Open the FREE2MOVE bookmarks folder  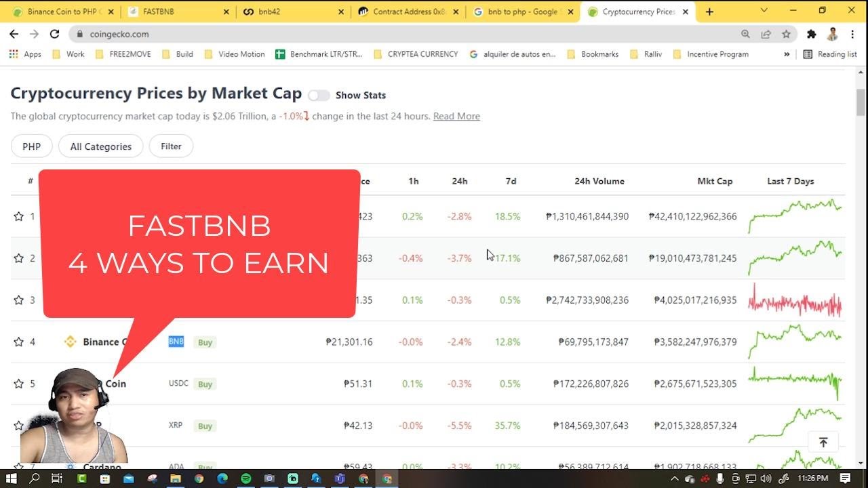pyautogui.click(x=123, y=54)
